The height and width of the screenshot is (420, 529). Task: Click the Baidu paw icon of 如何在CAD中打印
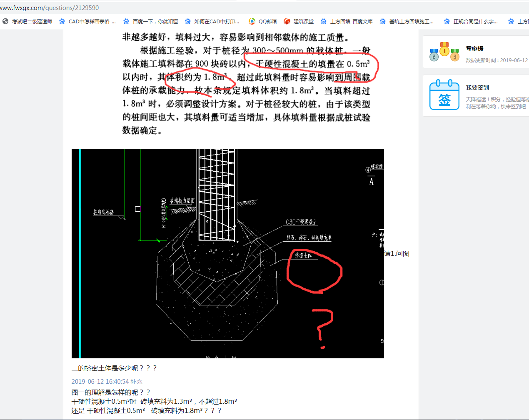point(188,21)
